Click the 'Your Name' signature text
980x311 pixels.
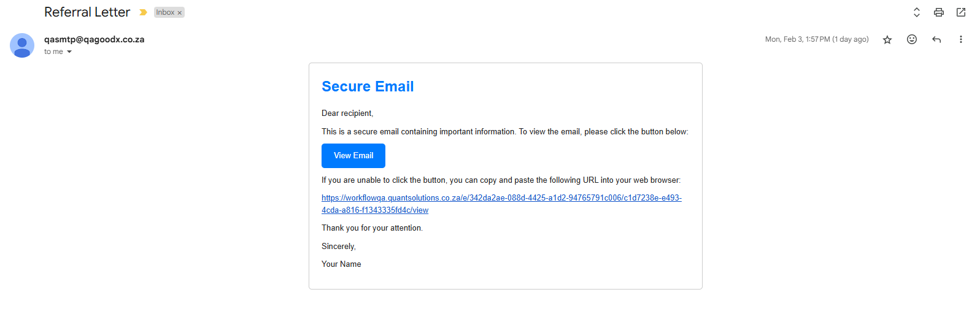tap(341, 264)
